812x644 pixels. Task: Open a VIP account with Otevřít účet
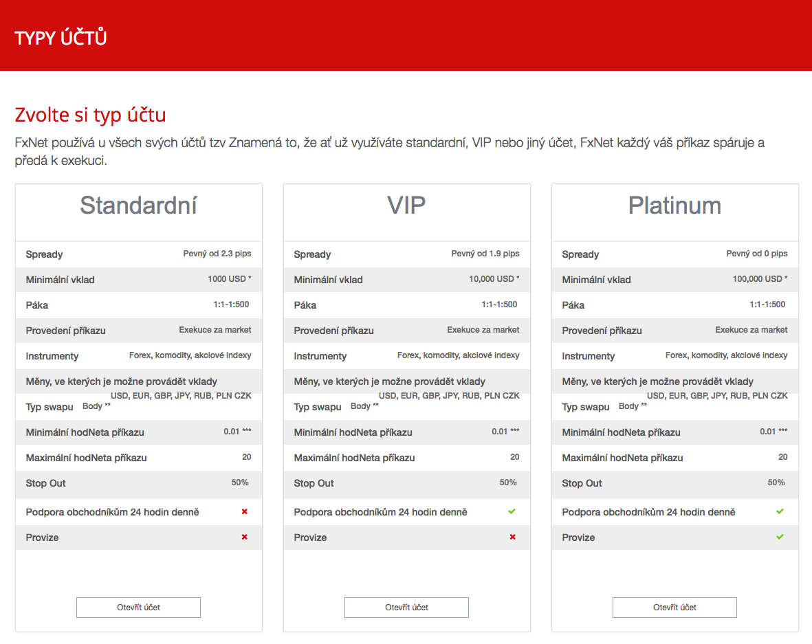(406, 608)
